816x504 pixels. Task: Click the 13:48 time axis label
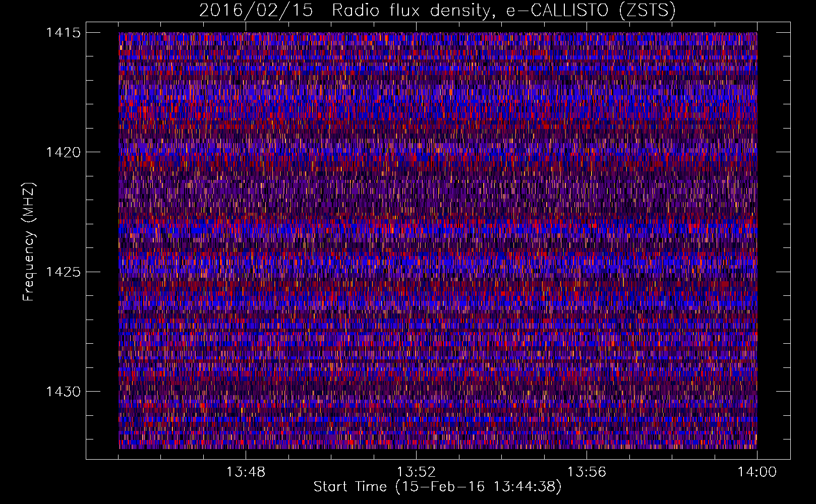point(246,472)
